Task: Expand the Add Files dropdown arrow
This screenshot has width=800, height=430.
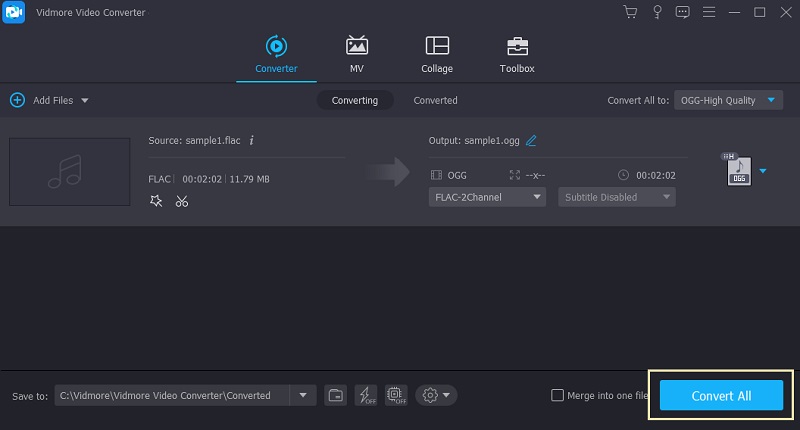Action: click(x=85, y=100)
